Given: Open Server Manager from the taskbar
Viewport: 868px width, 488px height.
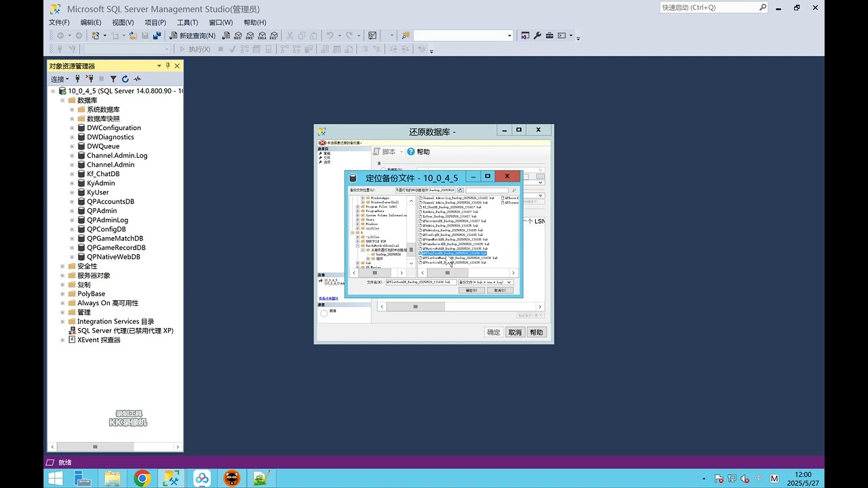Looking at the screenshot, I should (x=84, y=479).
